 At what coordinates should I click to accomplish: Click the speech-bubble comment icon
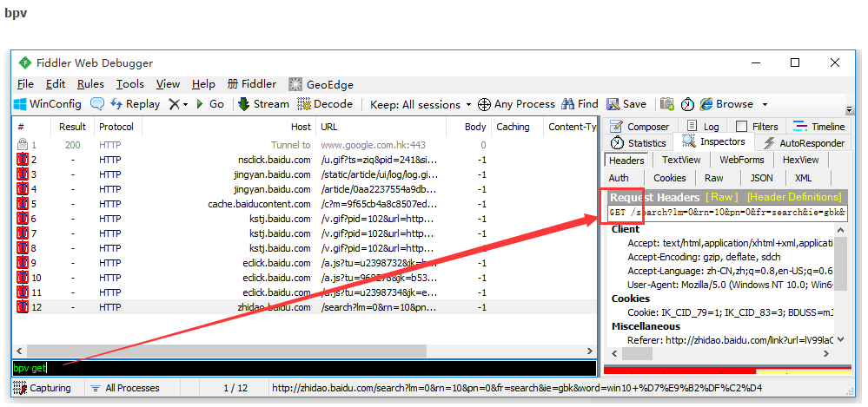tap(97, 104)
